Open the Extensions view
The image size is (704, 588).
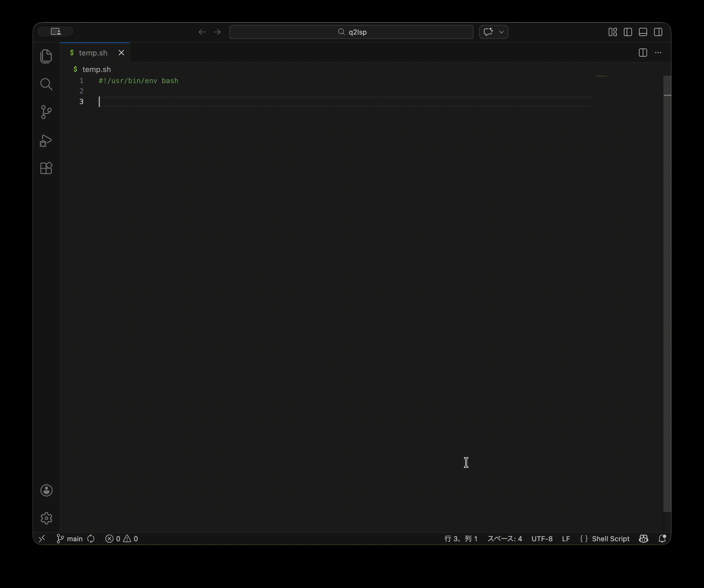46,168
